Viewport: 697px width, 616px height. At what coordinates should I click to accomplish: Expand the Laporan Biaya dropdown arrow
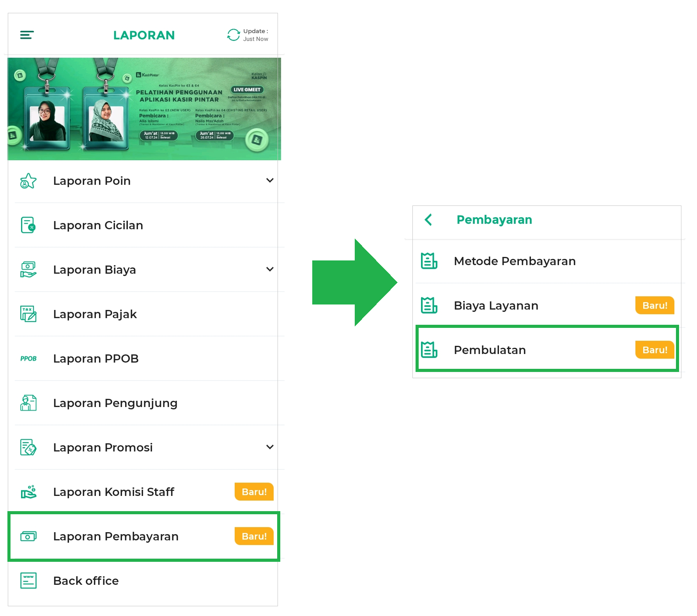[270, 269]
